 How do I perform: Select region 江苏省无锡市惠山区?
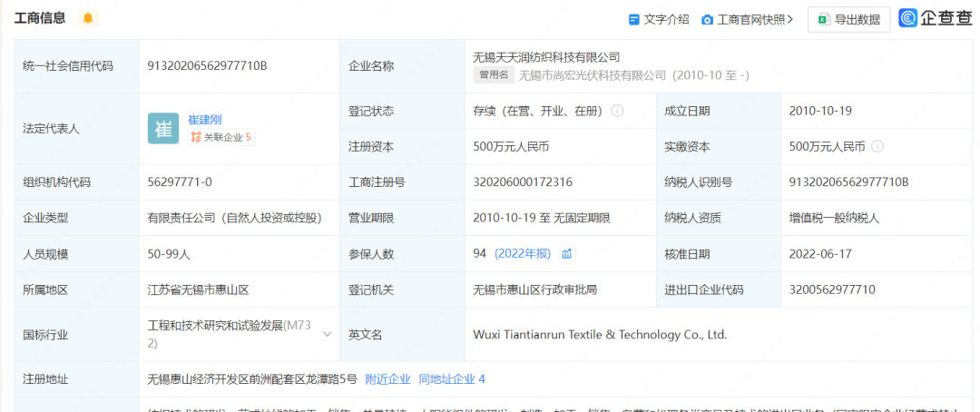(199, 290)
